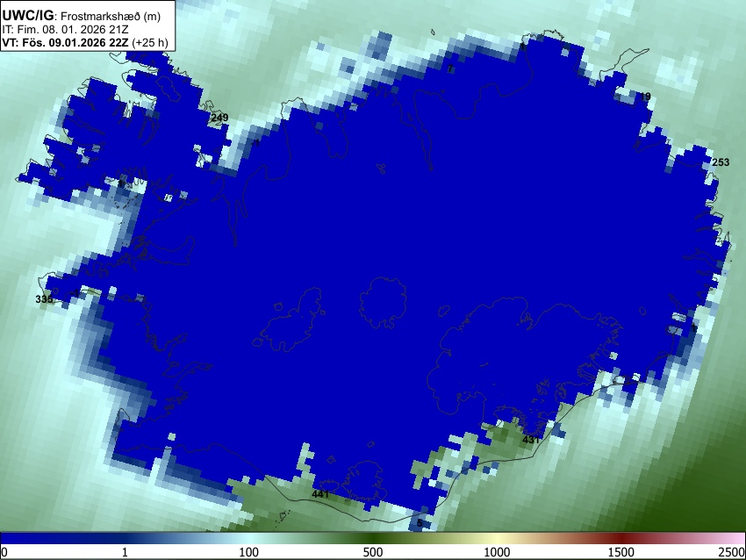Image resolution: width=746 pixels, height=560 pixels.
Task: Click the 5 value at southern tip
Action: click(x=420, y=523)
